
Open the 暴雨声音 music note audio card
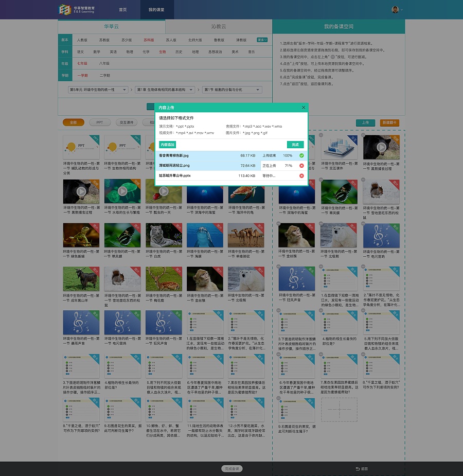click(81, 322)
